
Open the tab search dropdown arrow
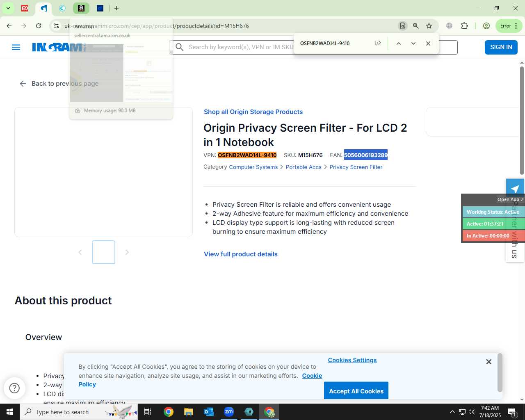point(8,8)
